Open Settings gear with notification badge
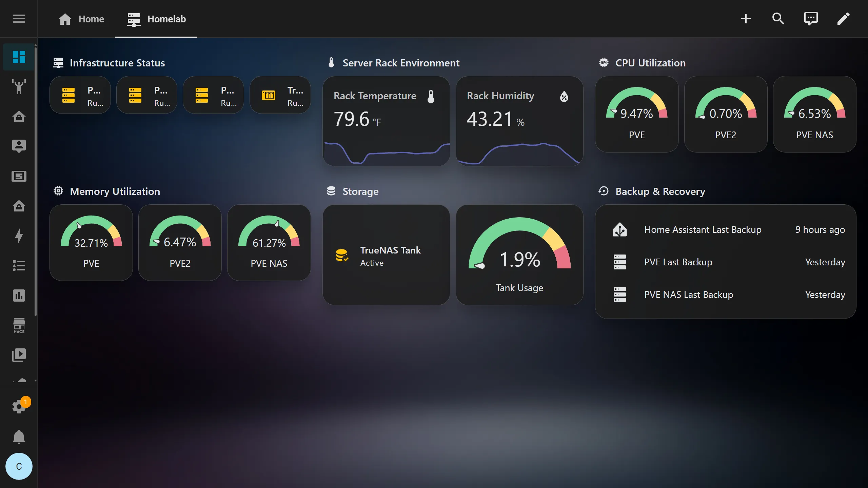 [x=19, y=407]
